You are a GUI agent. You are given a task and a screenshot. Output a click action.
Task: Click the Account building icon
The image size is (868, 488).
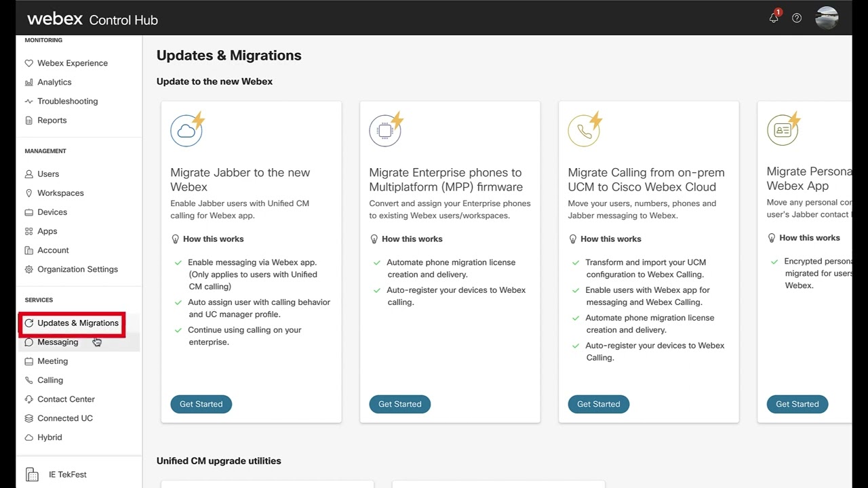(x=28, y=250)
